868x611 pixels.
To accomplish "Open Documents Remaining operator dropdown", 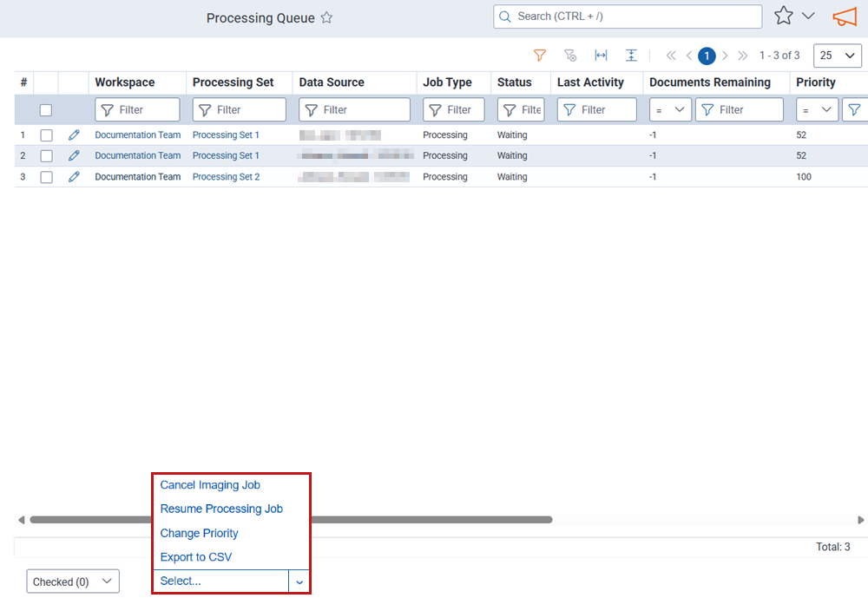I will tap(670, 109).
